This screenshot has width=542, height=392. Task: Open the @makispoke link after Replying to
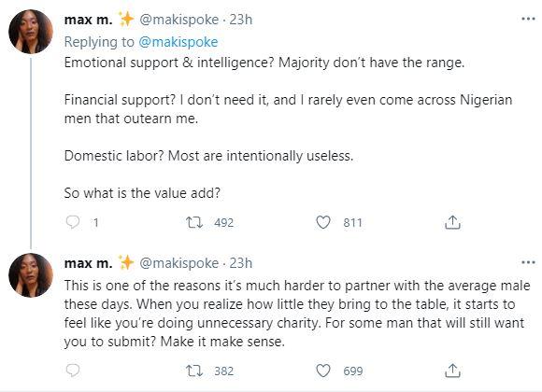click(178, 42)
